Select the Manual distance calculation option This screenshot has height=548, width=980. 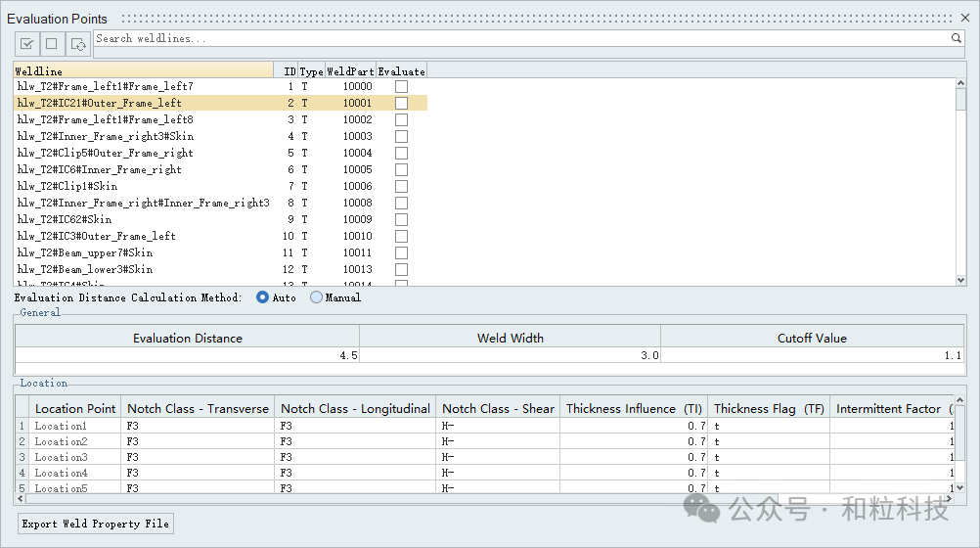316,297
